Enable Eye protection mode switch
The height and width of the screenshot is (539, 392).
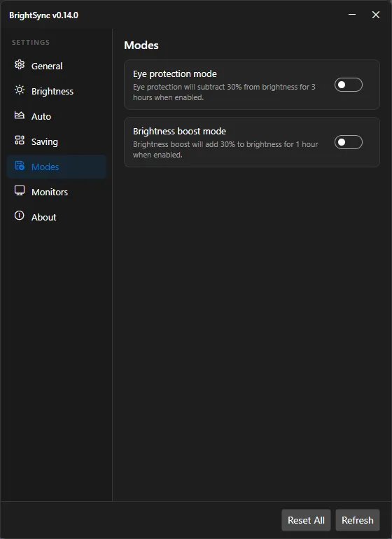[x=349, y=85]
